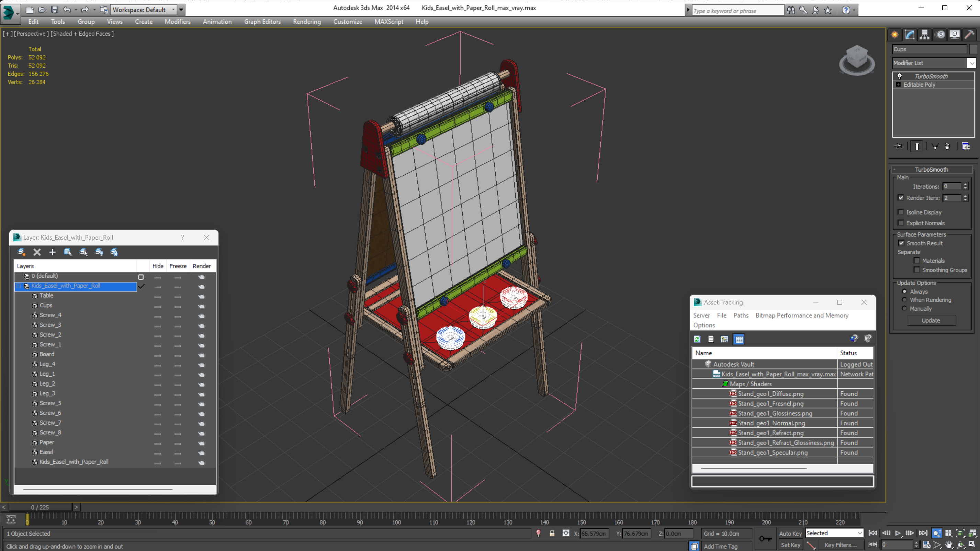Enable the Isoline Display checkbox

click(x=901, y=212)
